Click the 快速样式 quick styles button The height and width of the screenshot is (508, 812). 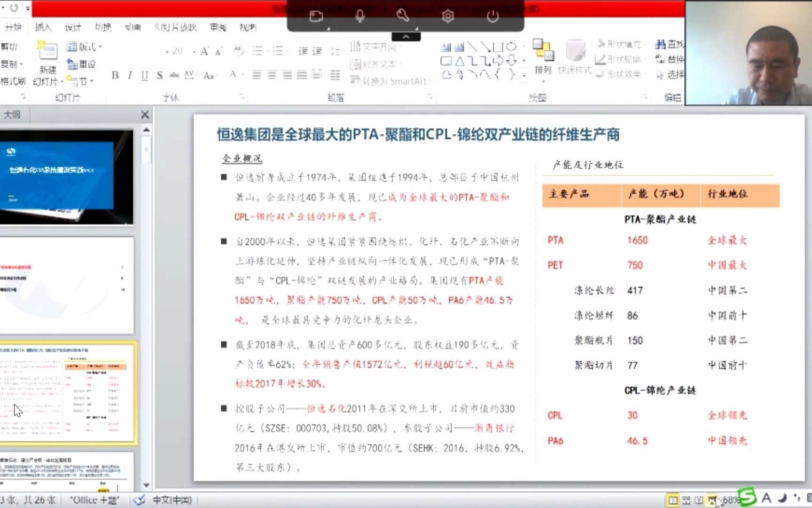pyautogui.click(x=575, y=57)
